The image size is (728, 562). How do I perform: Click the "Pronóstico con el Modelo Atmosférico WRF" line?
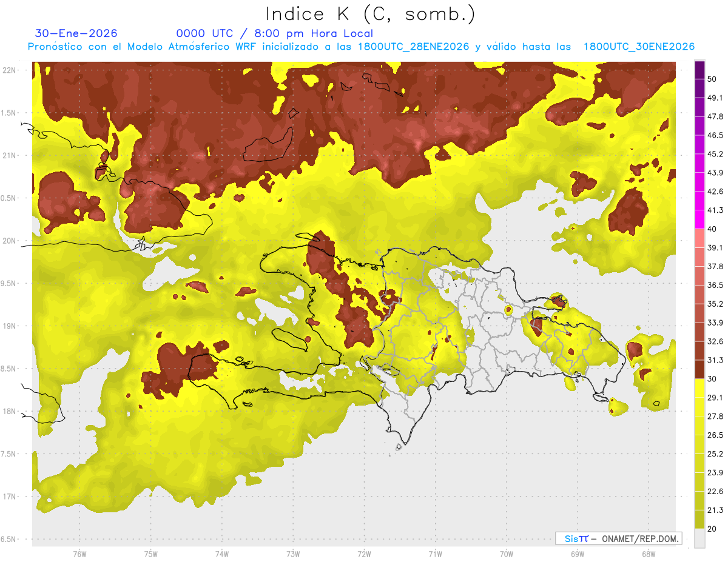[360, 47]
